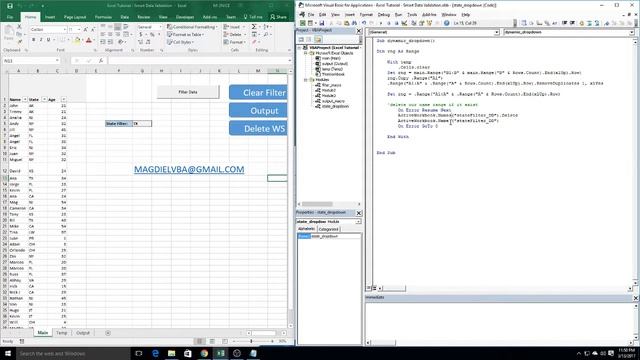Open Conditional Formatting dropdown
The height and width of the screenshot is (360, 640).
pyautogui.click(x=192, y=27)
